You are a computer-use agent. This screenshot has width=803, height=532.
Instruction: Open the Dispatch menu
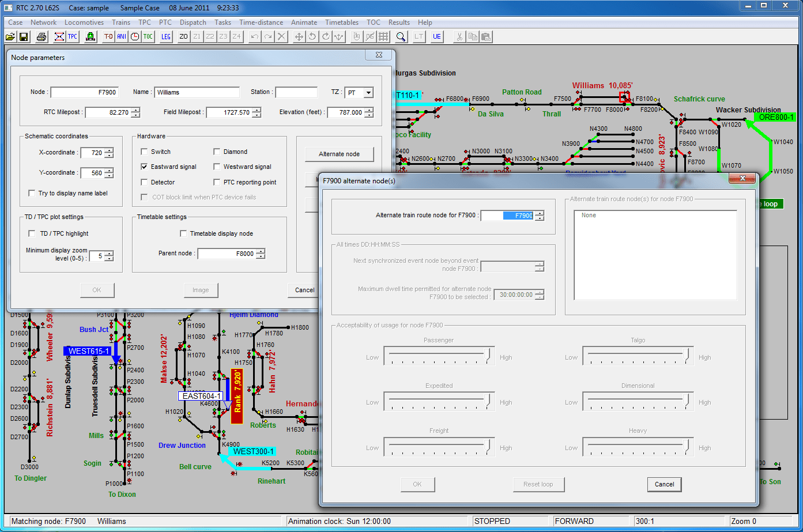(193, 22)
